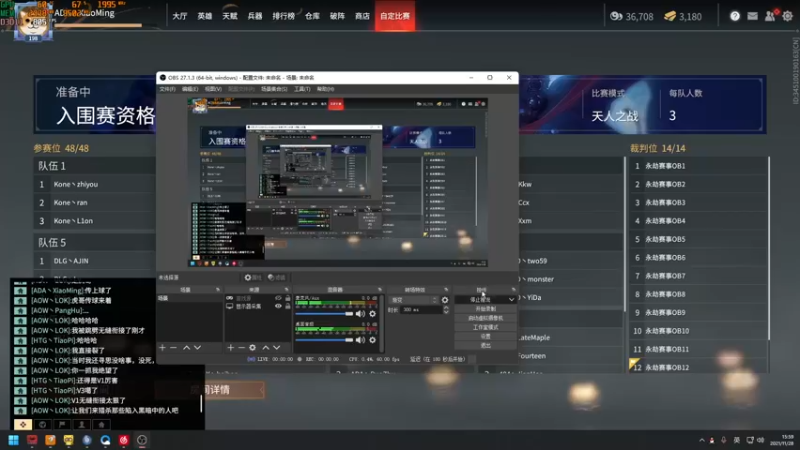Viewport: 800px width, 450px height.
Task: Select chat channel tab with house icon
Action: pyautogui.click(x=101, y=424)
